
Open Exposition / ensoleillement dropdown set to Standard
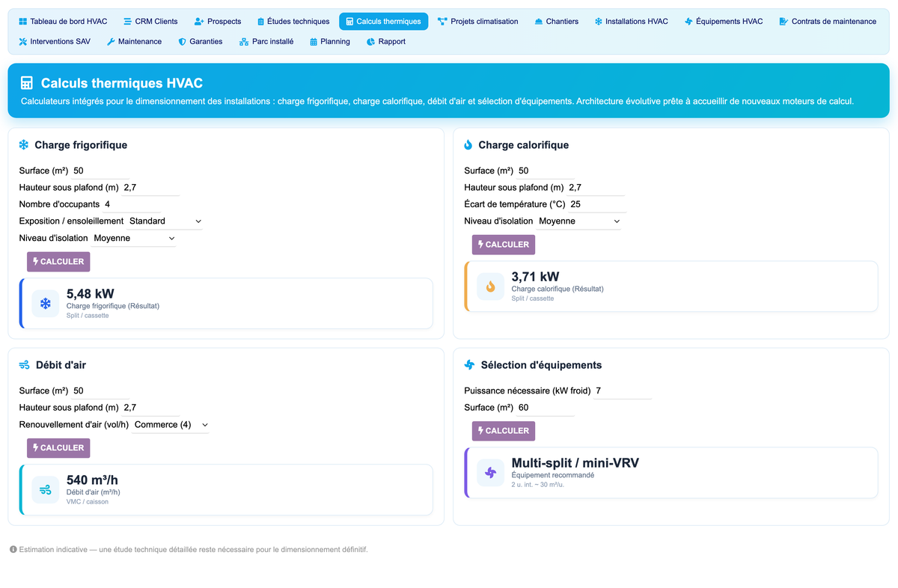(x=165, y=221)
